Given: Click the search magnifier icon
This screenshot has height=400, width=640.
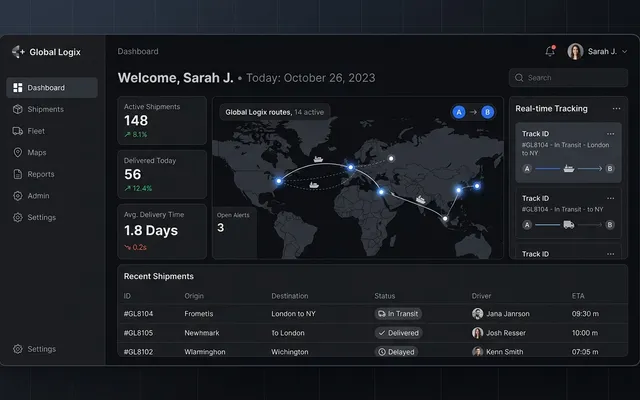Looking at the screenshot, I should pyautogui.click(x=519, y=78).
